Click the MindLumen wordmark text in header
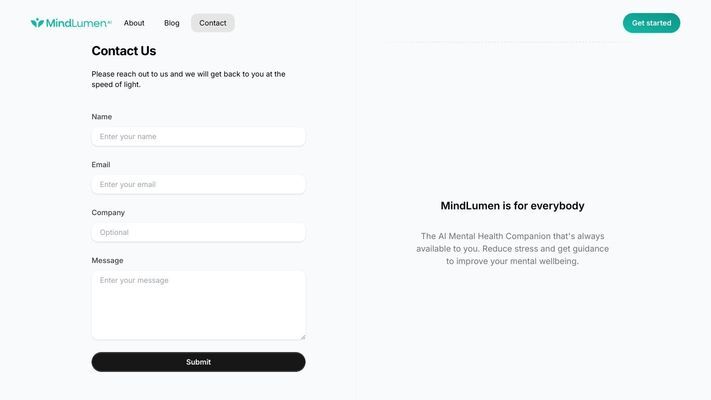711x400 pixels. click(x=76, y=23)
